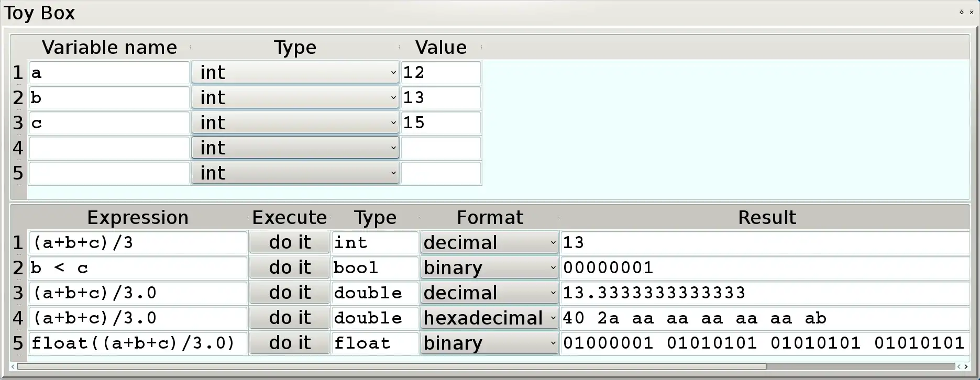Click the int type cell in expression row 1
Screen dimensions: 980x380
click(x=375, y=242)
